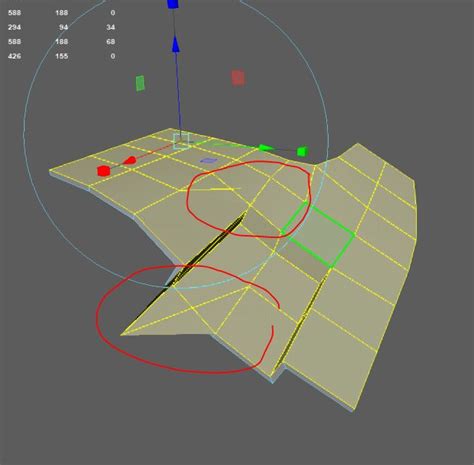Click the green cube scale handle
The image size is (474, 465).
[302, 152]
